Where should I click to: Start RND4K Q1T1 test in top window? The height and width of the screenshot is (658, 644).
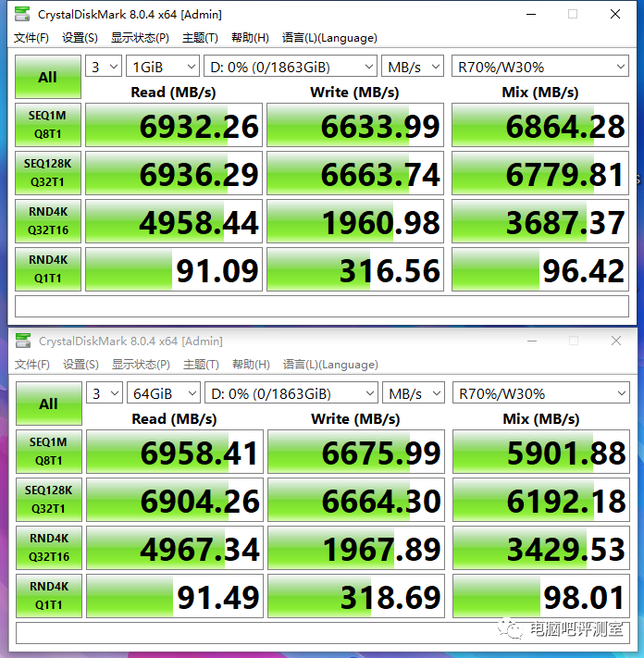pyautogui.click(x=48, y=269)
